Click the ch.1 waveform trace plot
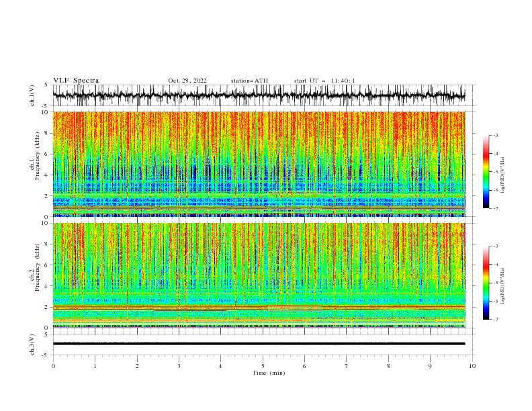532x411 pixels. coord(259,95)
